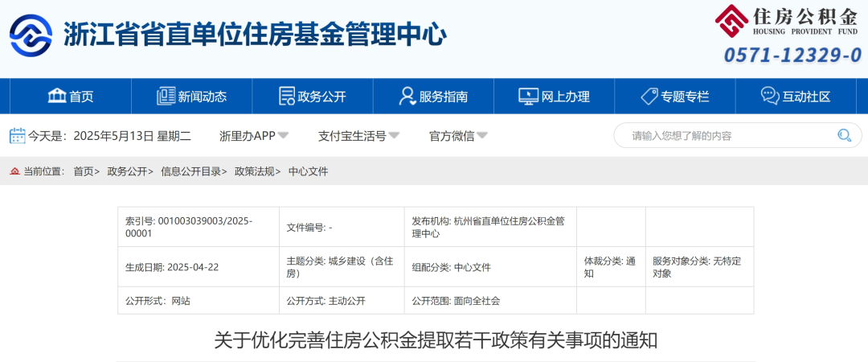The width and height of the screenshot is (868, 362).
Task: Click the document icon beside 政务公开
Action: pos(286,96)
